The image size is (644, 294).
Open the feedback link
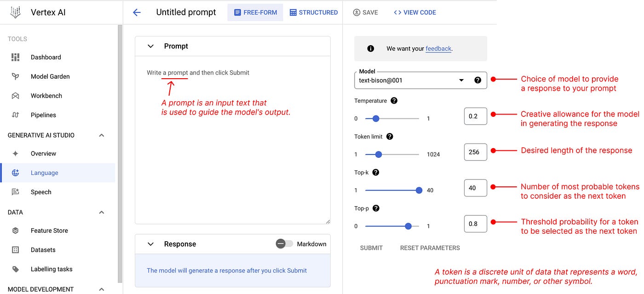438,48
